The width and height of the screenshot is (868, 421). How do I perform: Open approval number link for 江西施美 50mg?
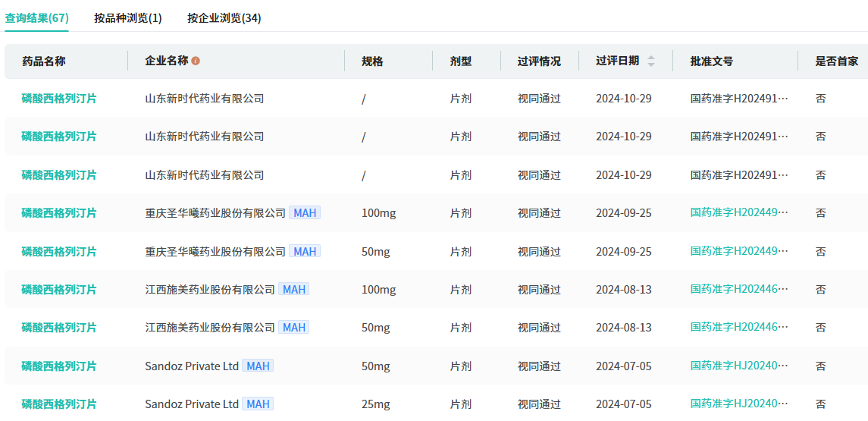739,327
